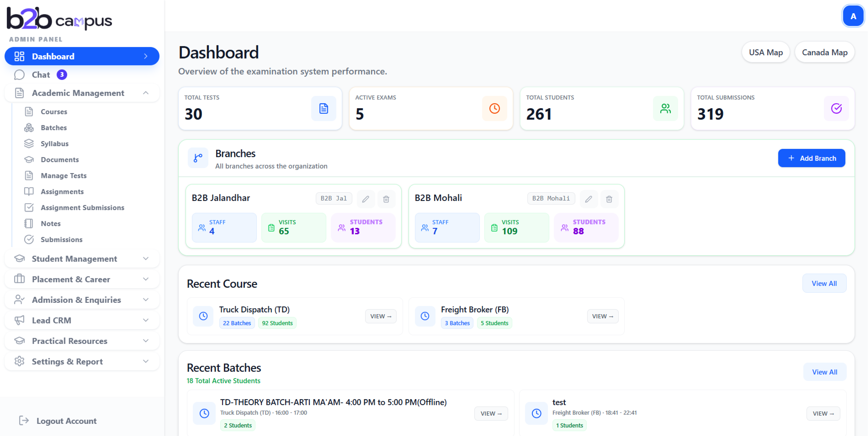This screenshot has height=436, width=868.
Task: Click the 'B2B Jal' code badge
Action: pos(334,198)
